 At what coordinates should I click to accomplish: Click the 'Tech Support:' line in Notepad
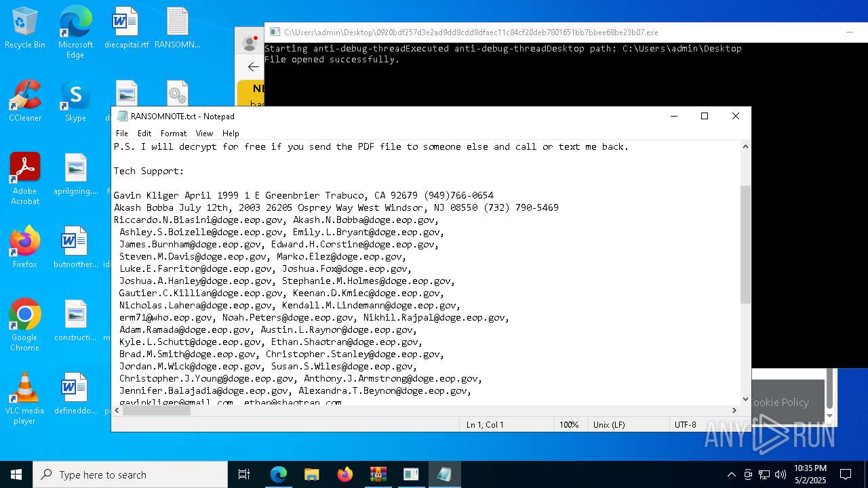pos(149,171)
